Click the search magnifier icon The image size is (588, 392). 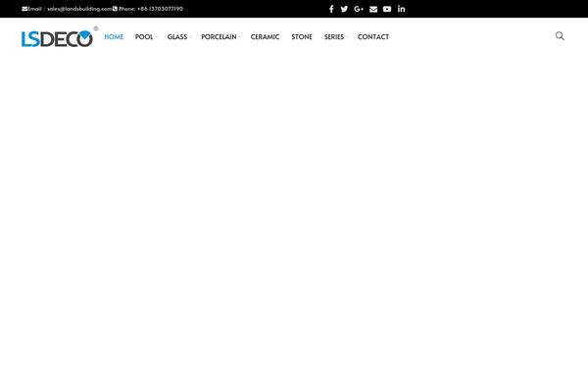(560, 36)
